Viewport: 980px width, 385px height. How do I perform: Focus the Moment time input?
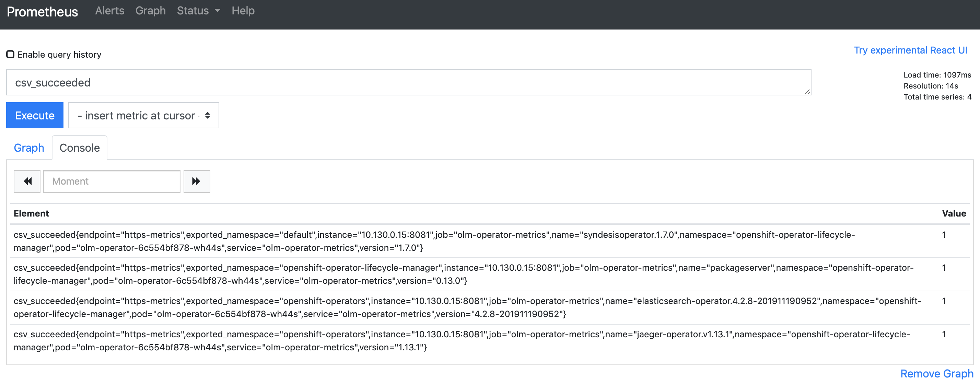coord(112,181)
